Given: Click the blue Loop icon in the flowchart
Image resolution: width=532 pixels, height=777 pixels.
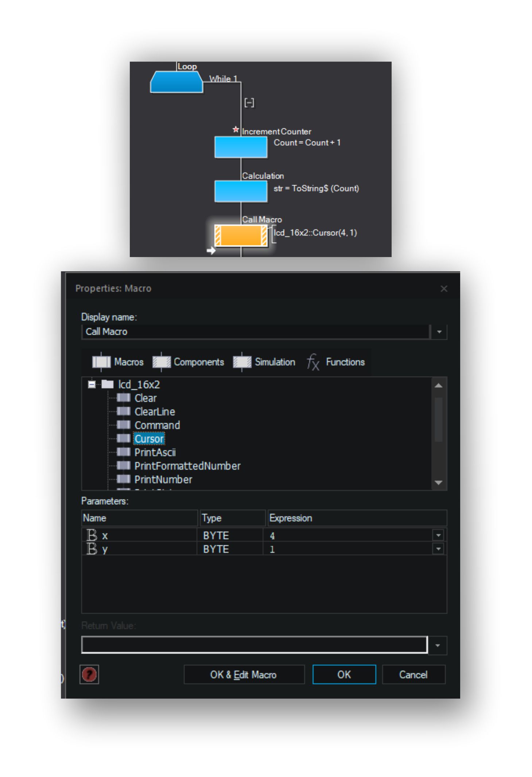Looking at the screenshot, I should 176,82.
